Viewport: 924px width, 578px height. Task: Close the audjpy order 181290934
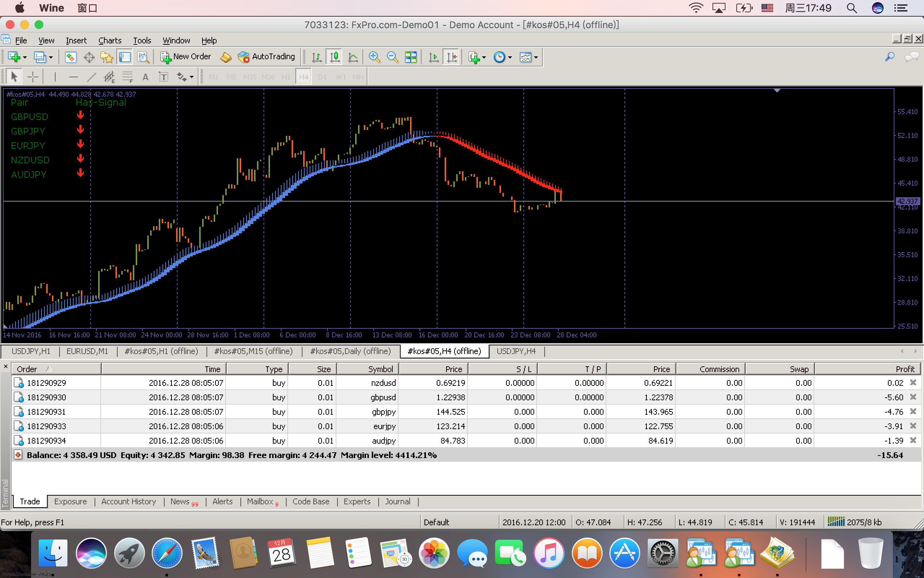tap(913, 440)
